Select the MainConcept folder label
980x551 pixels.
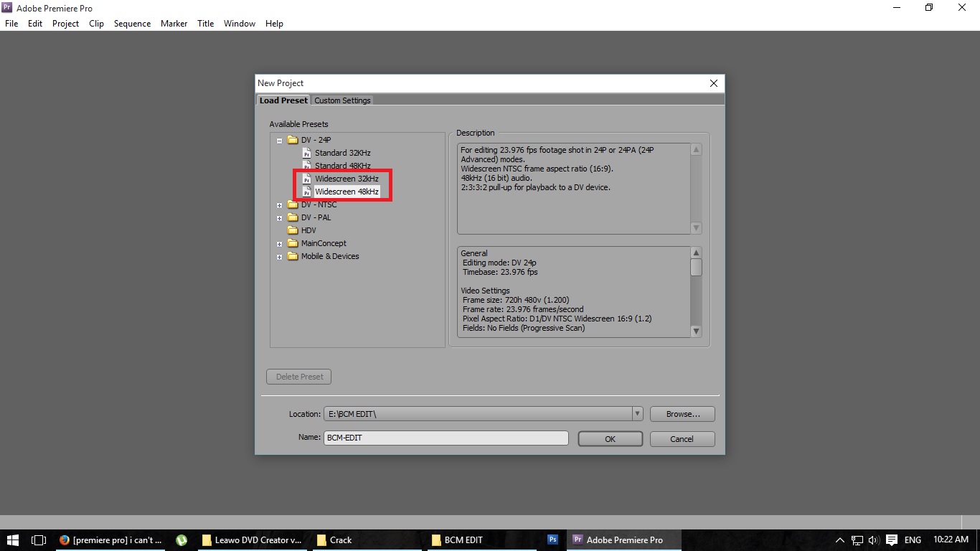[324, 243]
